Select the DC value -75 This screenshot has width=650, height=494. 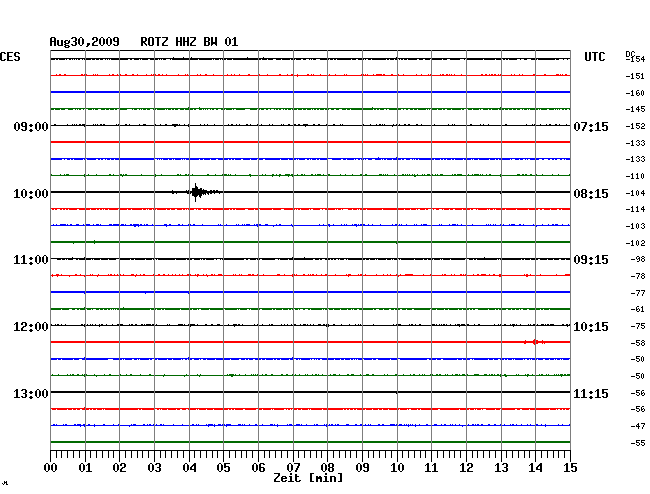(638, 327)
